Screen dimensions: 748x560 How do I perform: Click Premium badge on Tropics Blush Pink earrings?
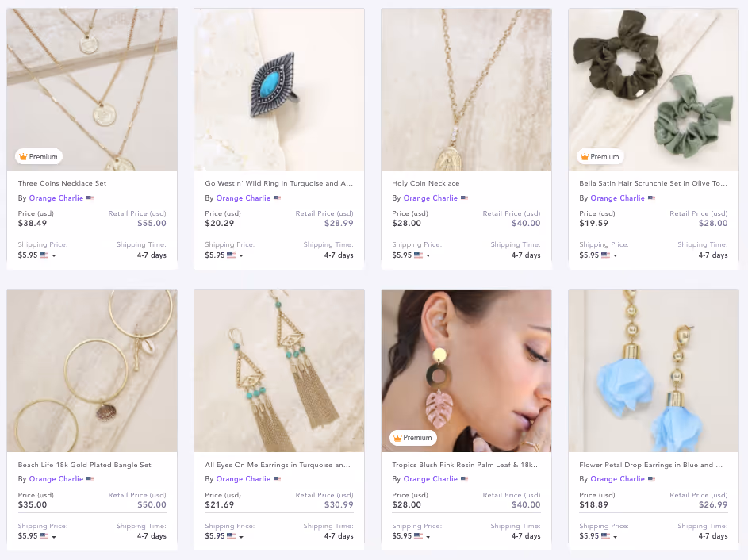[413, 437]
